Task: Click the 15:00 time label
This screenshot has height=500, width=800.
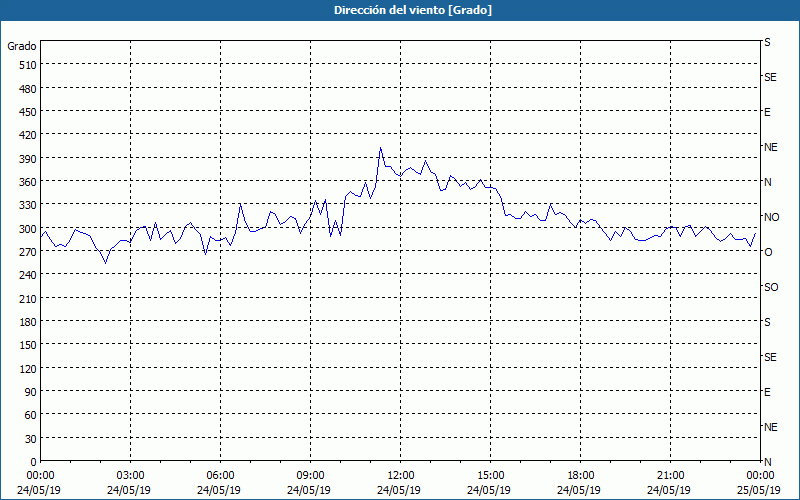Action: 490,476
